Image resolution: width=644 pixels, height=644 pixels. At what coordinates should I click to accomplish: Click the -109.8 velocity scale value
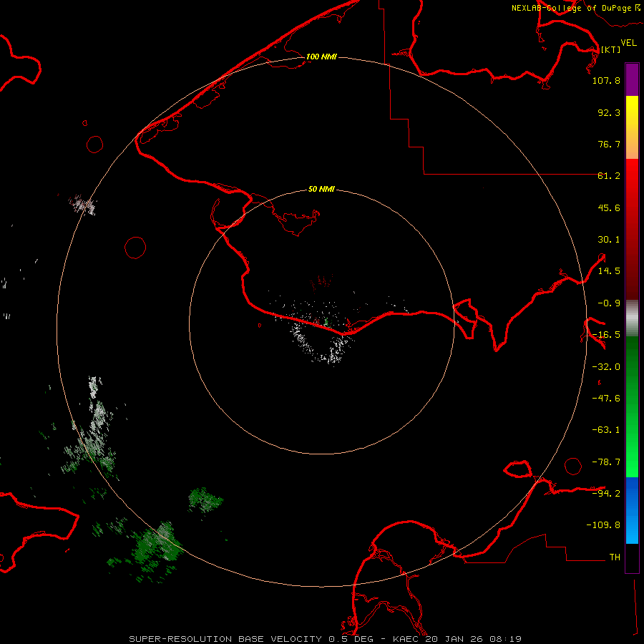point(603,525)
